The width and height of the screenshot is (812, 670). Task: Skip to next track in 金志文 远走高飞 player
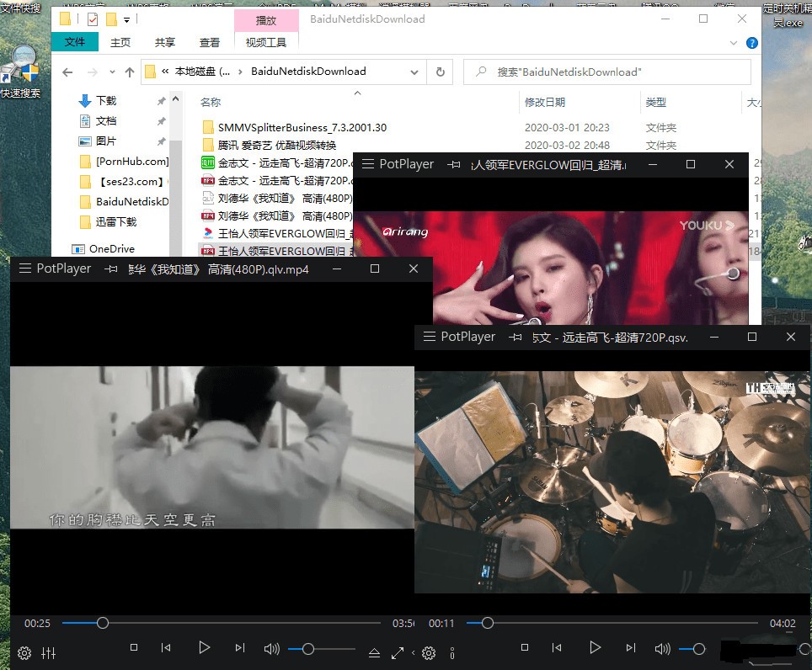coord(631,647)
